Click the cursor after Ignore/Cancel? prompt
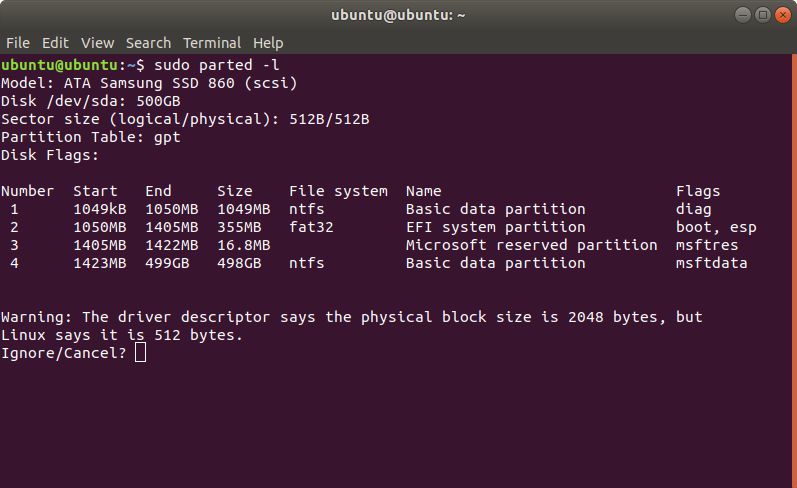The height and width of the screenshot is (488, 797). pyautogui.click(x=140, y=352)
